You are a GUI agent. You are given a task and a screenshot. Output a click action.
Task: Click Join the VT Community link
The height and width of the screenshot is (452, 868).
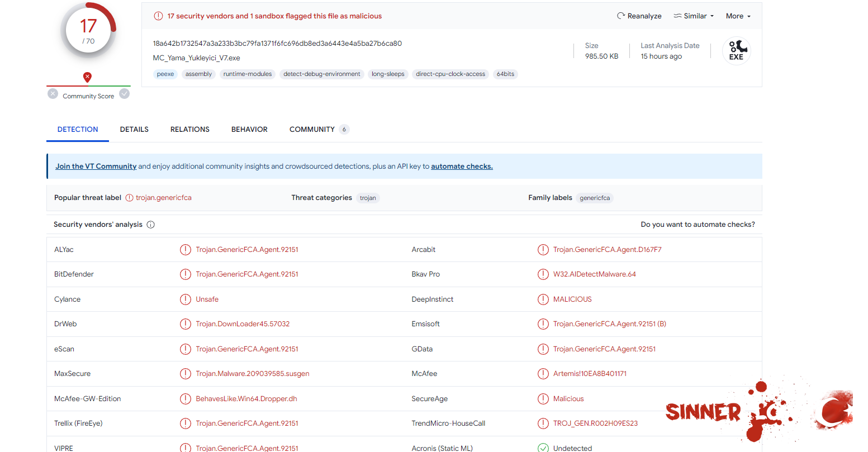[x=96, y=166]
